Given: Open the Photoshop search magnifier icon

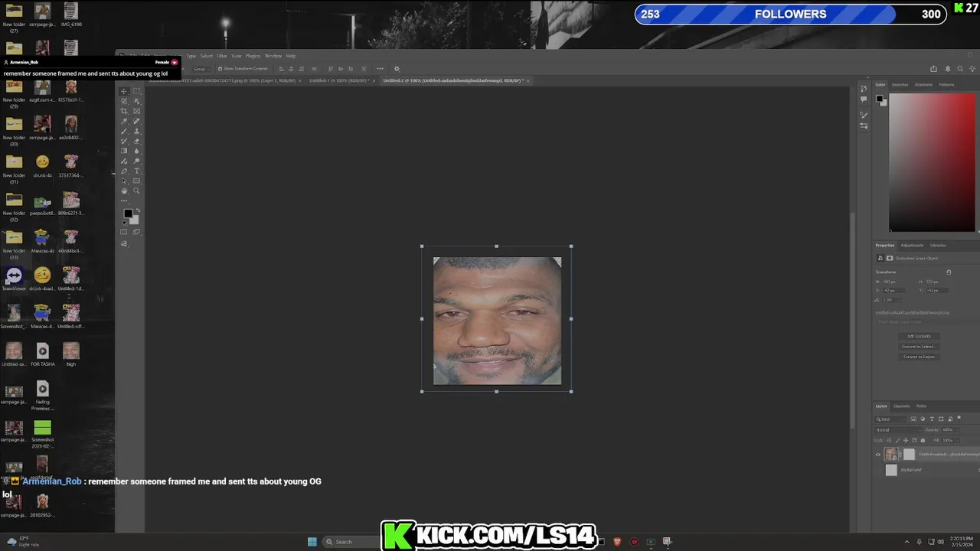Looking at the screenshot, I should [x=960, y=69].
